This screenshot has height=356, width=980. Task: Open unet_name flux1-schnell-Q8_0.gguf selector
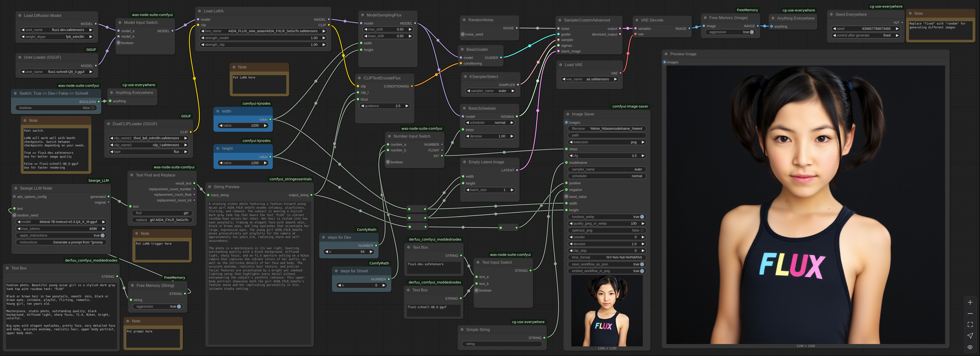[57, 72]
